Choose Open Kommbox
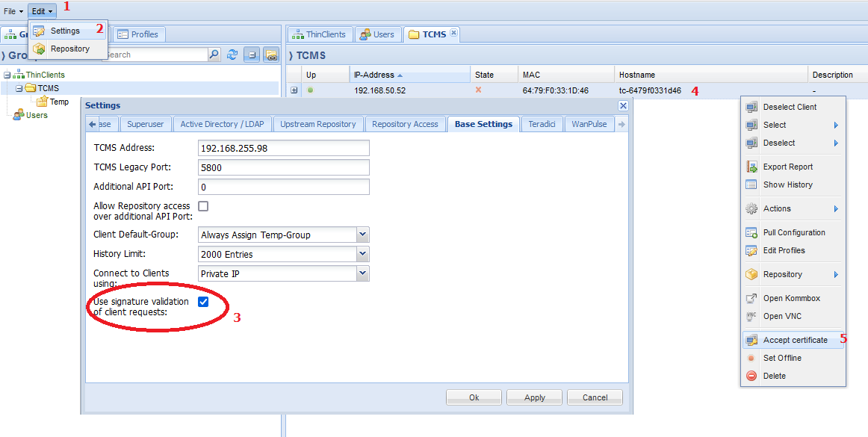Image resolution: width=868 pixels, height=437 pixels. [793, 299]
